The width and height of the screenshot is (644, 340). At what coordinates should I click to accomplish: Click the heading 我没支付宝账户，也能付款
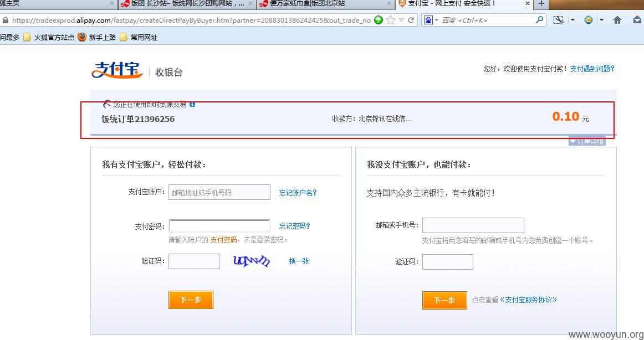[419, 164]
